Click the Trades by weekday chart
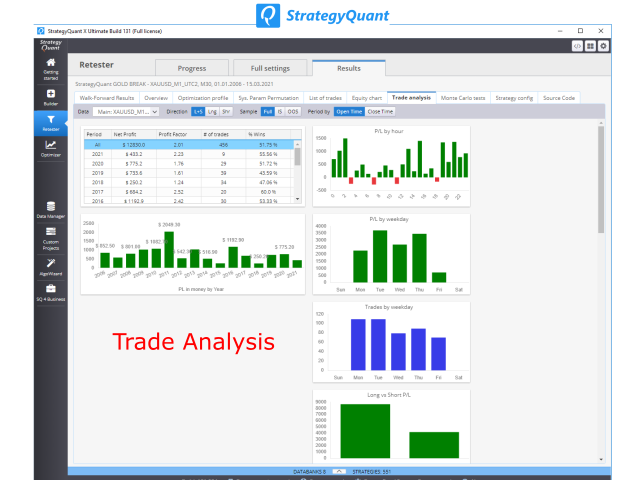 coord(391,342)
